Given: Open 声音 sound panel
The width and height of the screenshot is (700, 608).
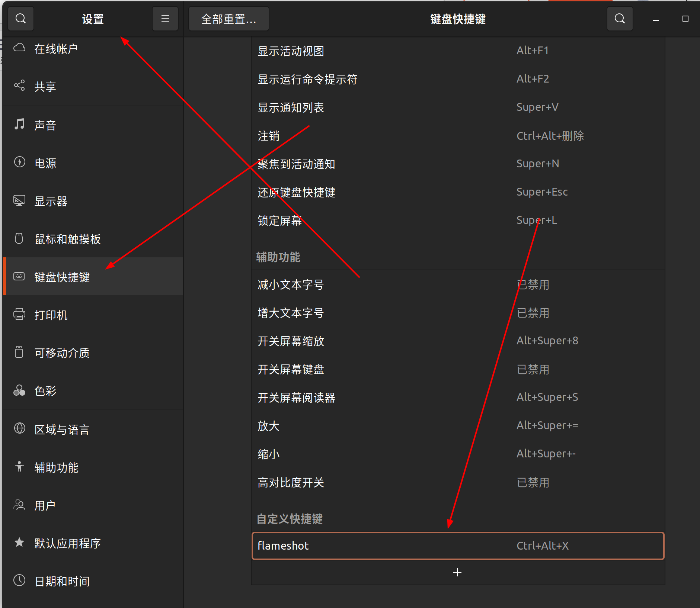Looking at the screenshot, I should (93, 125).
